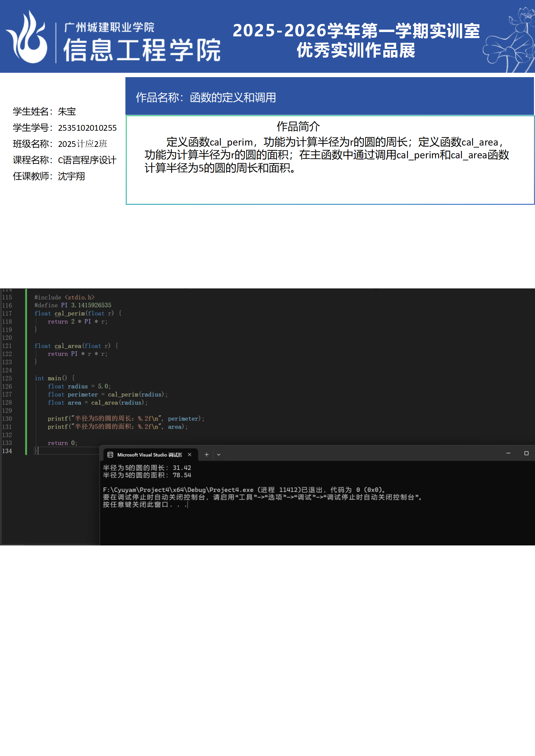Click the return 0 statement on line 133
Viewport: 535px width, 756px height.
click(62, 443)
